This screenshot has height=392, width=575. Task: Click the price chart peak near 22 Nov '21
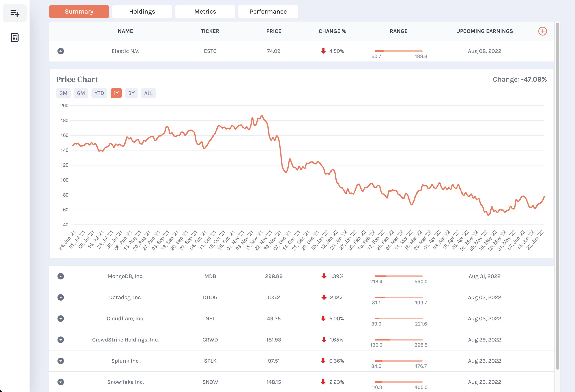(x=262, y=115)
